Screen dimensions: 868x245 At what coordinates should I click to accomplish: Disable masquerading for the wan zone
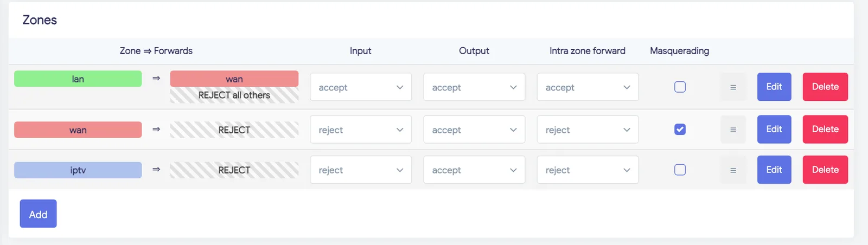(x=680, y=130)
